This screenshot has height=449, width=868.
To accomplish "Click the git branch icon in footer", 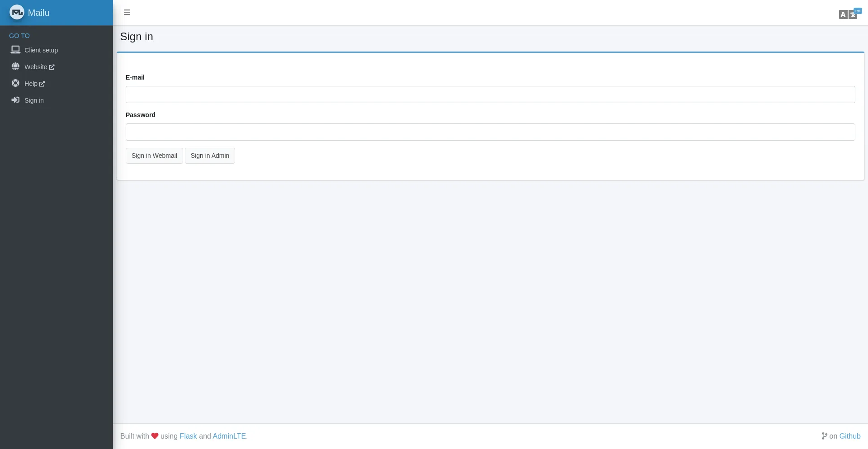I will click(824, 436).
